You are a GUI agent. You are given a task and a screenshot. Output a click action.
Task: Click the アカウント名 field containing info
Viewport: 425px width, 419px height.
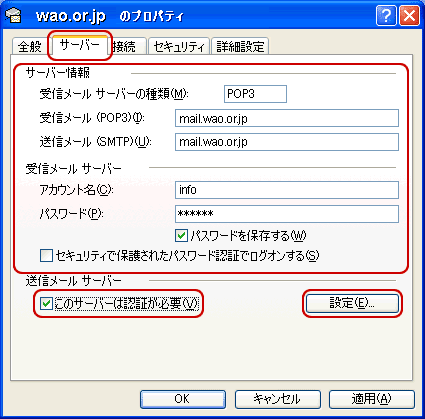tap(287, 190)
